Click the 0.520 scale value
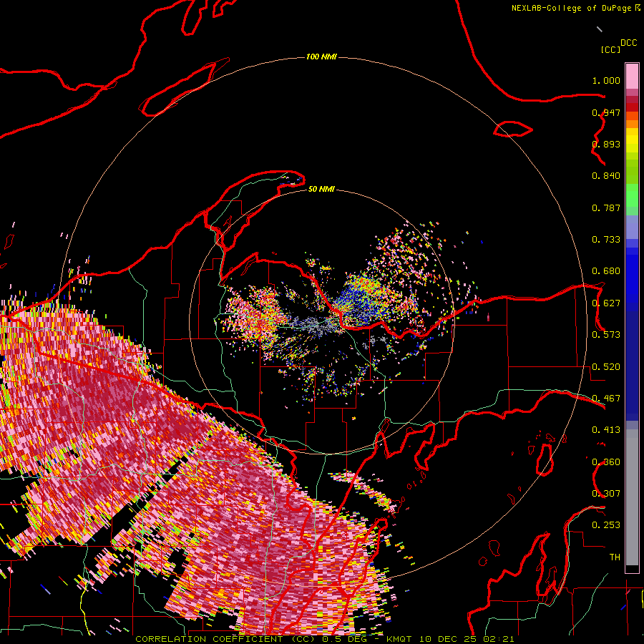 606,367
